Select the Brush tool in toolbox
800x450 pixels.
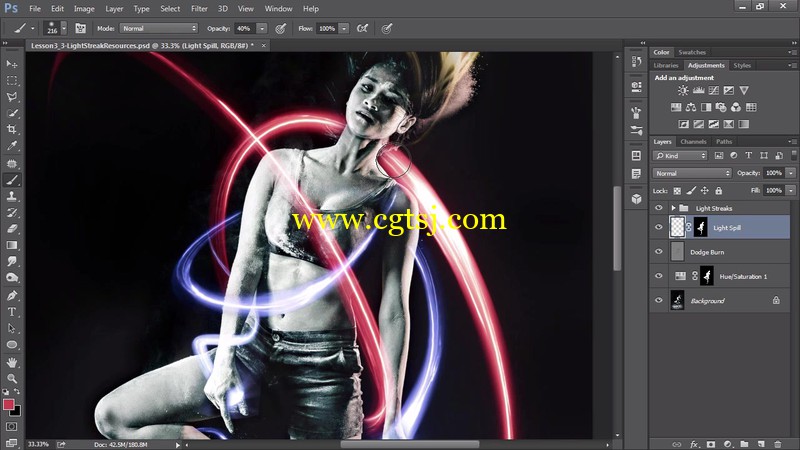pos(12,180)
